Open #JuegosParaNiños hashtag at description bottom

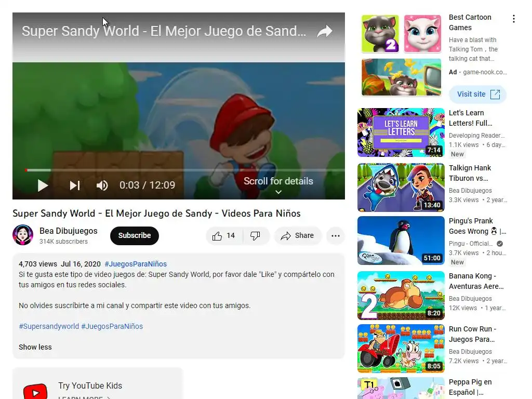[112, 326]
